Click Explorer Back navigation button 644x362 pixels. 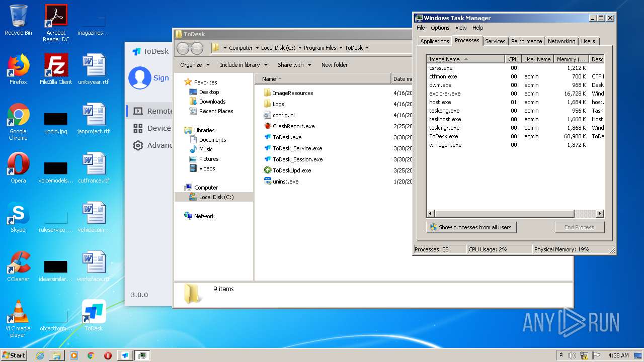point(183,48)
